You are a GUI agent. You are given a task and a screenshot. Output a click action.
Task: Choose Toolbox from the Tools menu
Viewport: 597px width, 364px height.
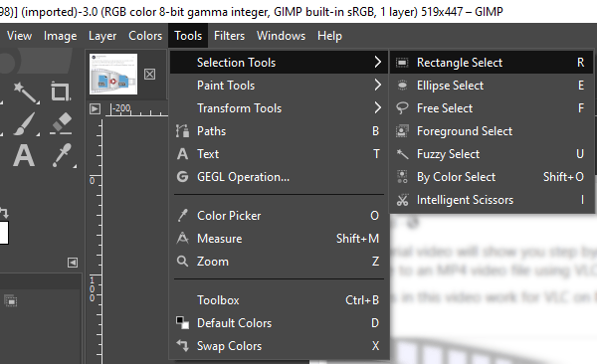(279, 300)
